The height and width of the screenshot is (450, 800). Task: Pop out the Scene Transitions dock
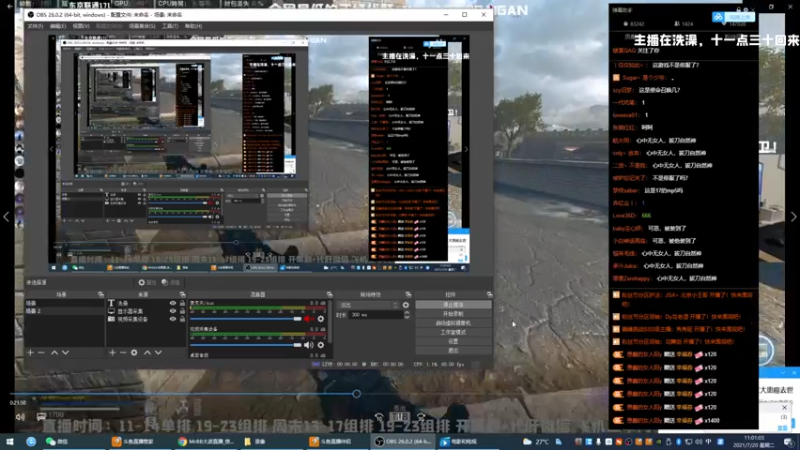click(x=408, y=294)
